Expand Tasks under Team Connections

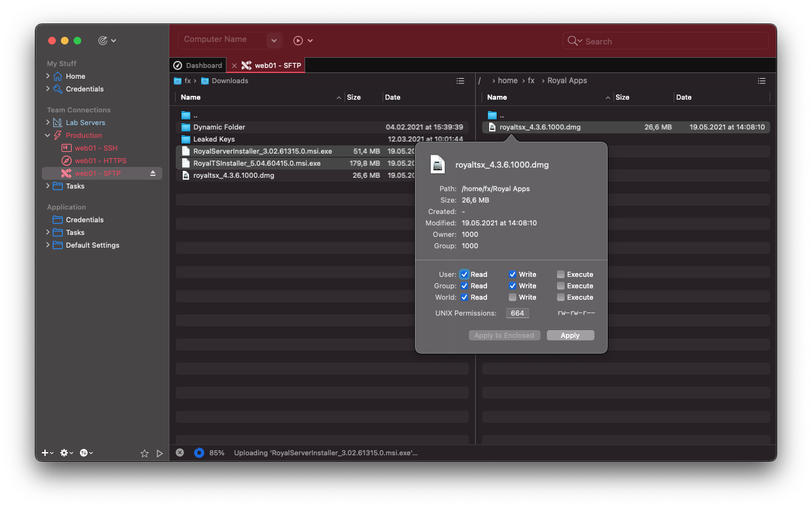[x=47, y=185]
